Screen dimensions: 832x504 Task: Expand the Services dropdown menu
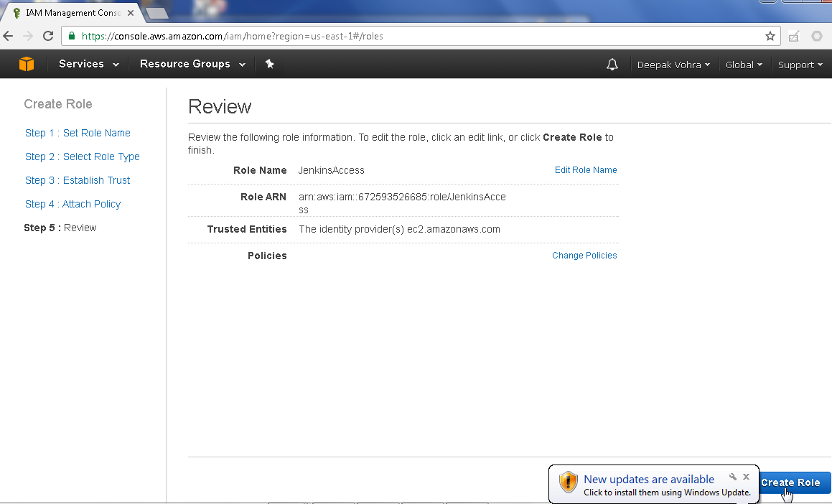(x=88, y=64)
